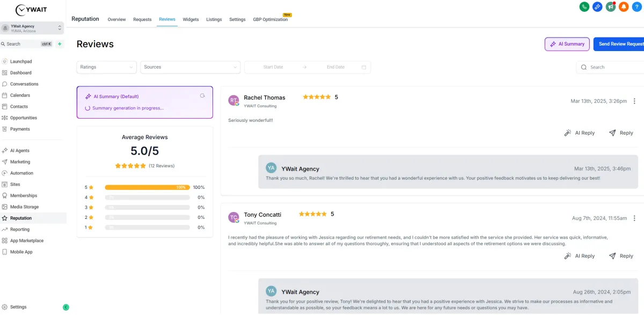
Task: Click the blue rocket quick-actions icon
Action: 597,6
